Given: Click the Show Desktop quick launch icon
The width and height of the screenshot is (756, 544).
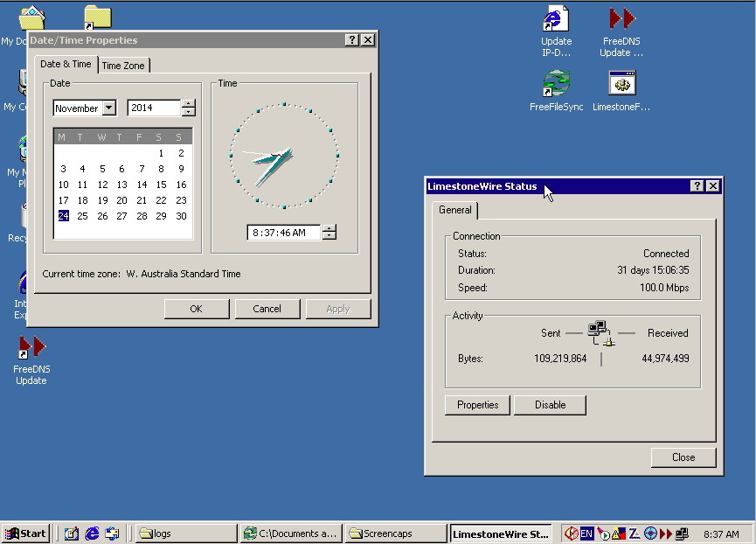Looking at the screenshot, I should pyautogui.click(x=72, y=534).
